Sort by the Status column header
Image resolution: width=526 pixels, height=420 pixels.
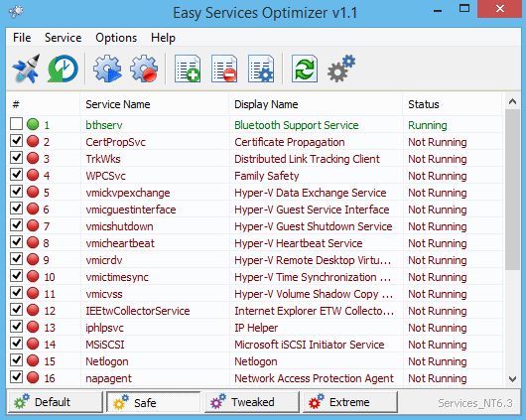(x=453, y=104)
